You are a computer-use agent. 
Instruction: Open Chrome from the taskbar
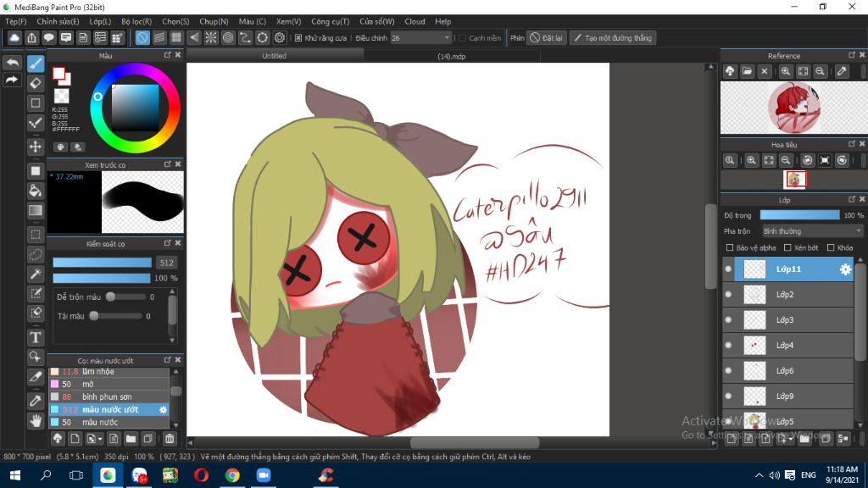(232, 475)
